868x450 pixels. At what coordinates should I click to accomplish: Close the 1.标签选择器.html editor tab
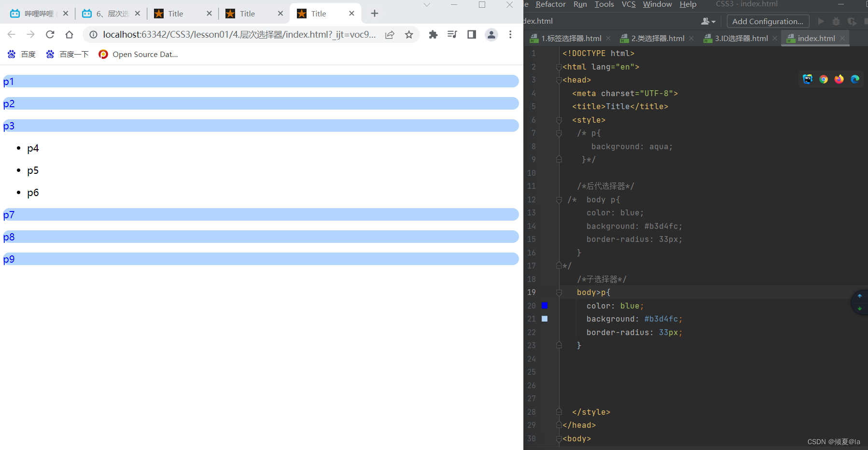point(608,38)
